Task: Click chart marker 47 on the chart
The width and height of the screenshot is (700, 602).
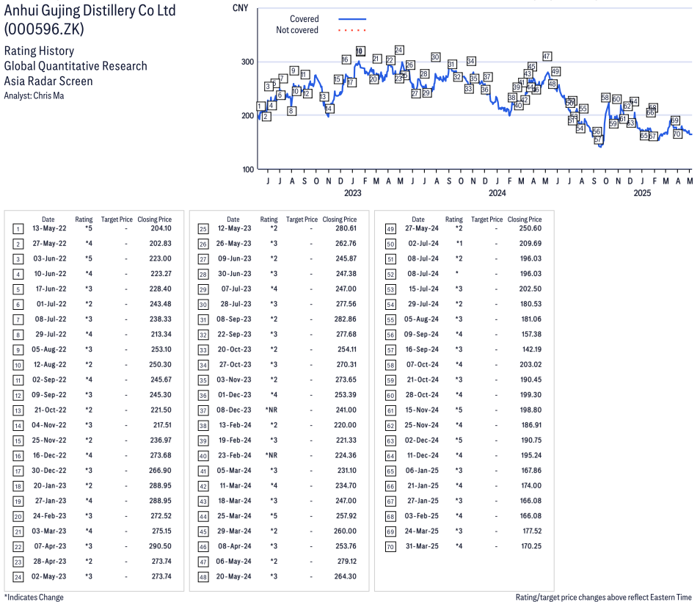Action: click(x=547, y=57)
